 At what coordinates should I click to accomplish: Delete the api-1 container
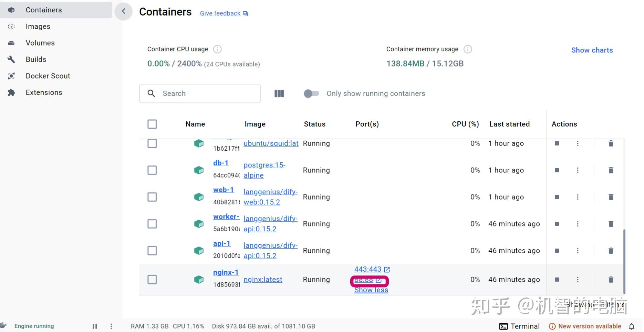tap(611, 251)
